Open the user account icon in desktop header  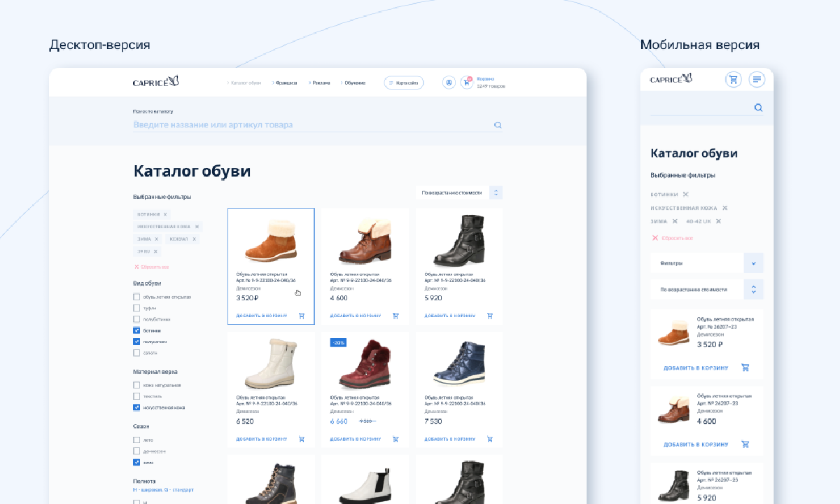coord(449,83)
